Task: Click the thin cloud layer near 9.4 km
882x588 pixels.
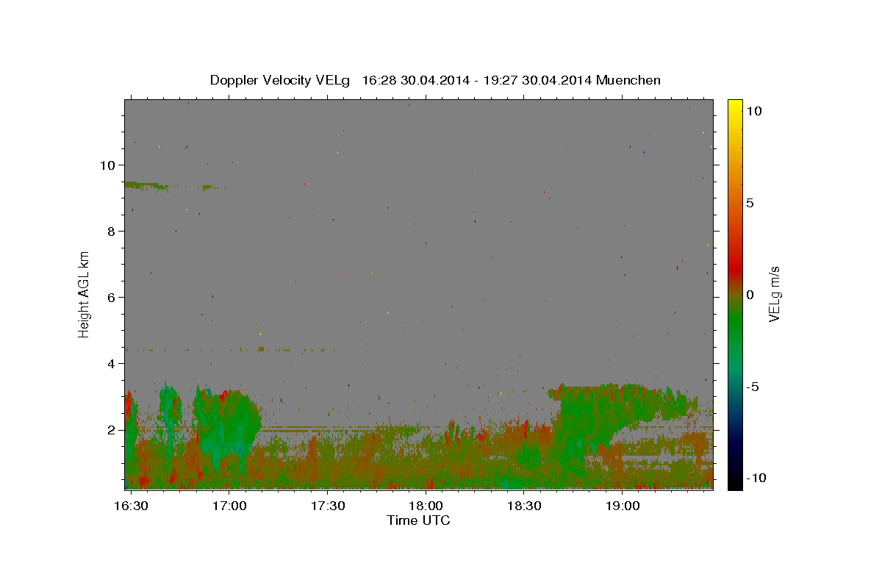Action: (x=147, y=185)
